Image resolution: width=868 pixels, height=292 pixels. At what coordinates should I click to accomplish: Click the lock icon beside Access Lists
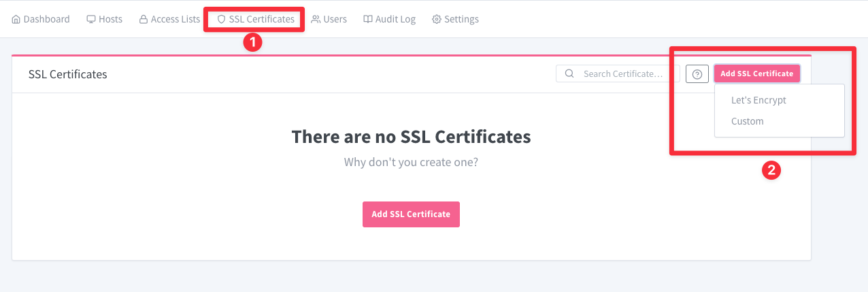pos(144,19)
